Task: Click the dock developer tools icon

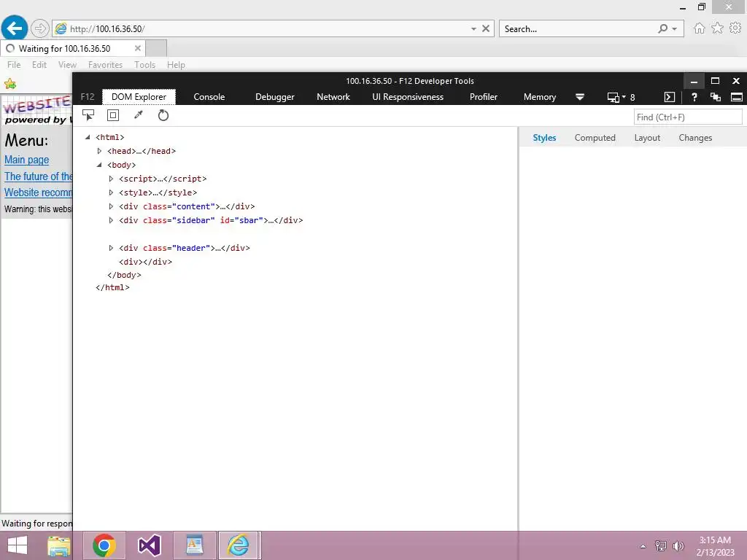Action: [737, 97]
